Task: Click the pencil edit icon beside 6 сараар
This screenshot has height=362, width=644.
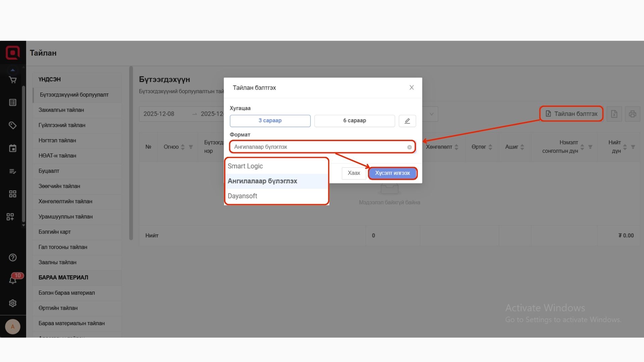Action: pos(407,121)
